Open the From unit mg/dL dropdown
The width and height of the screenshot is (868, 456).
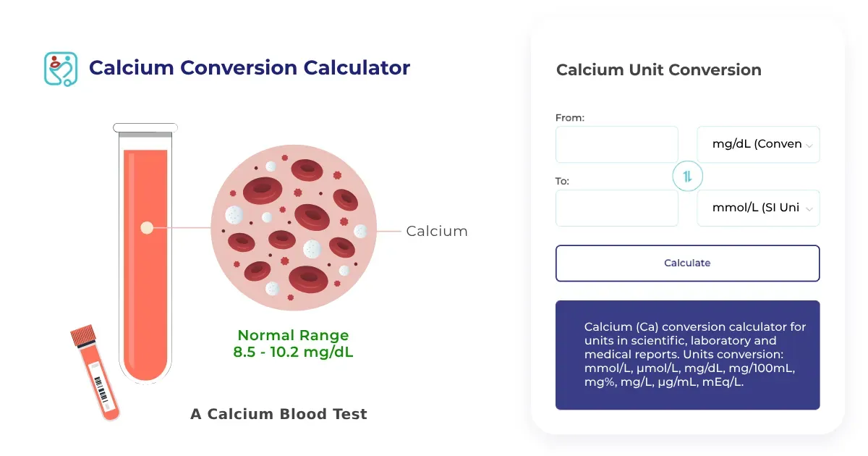coord(757,144)
